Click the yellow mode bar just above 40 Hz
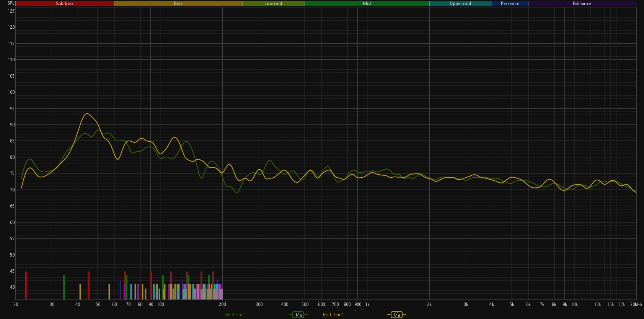 (x=80, y=291)
